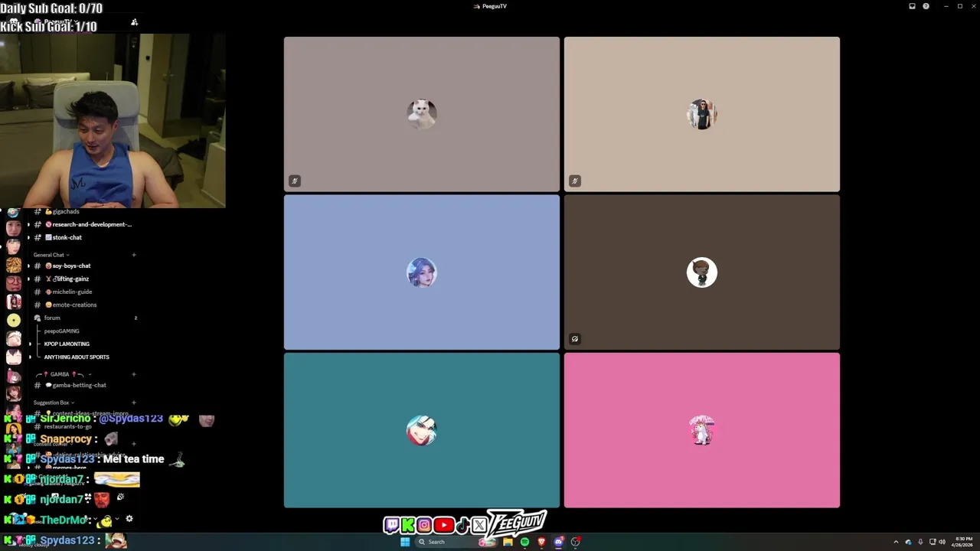Click the Kick logo in overlay
The width and height of the screenshot is (980, 551).
pyautogui.click(x=408, y=525)
